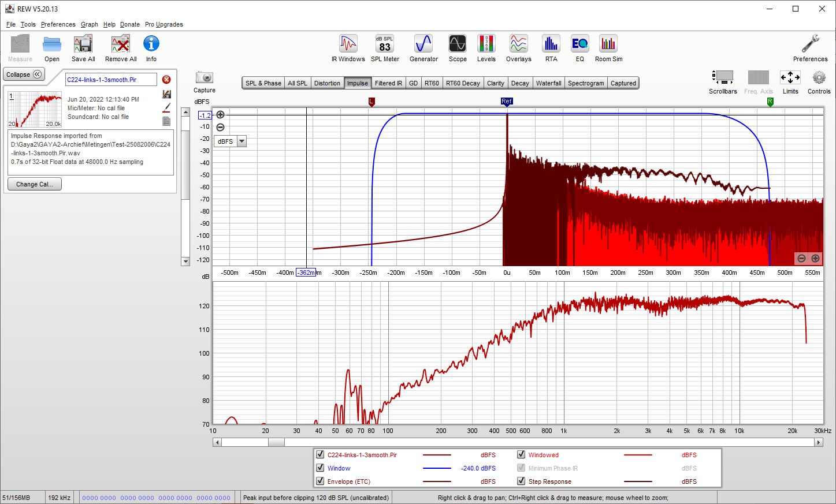836x504 pixels.
Task: Remove measurement with red X icon
Action: point(166,80)
